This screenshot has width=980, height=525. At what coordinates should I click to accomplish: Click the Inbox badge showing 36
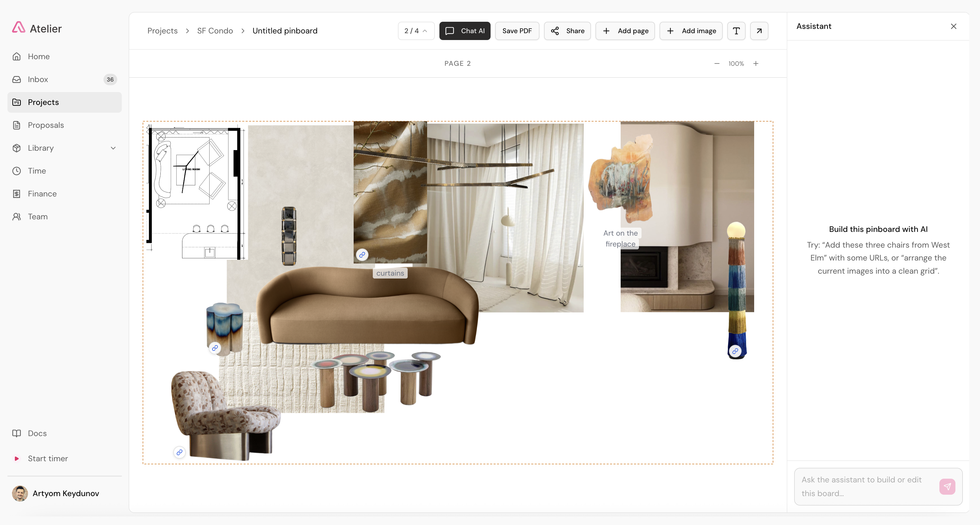(x=110, y=79)
